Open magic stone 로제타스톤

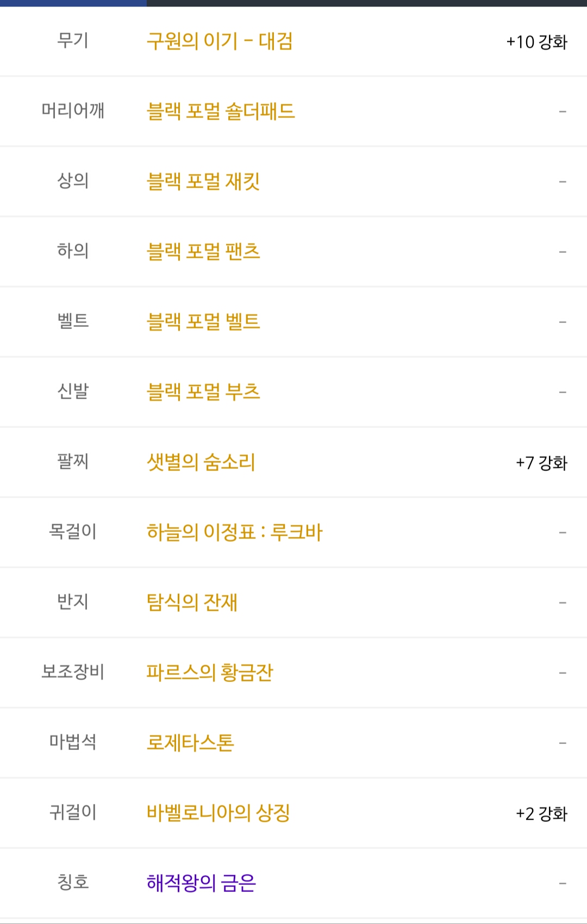[x=190, y=743]
